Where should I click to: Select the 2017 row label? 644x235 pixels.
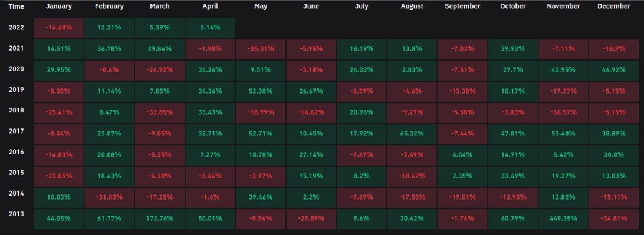tap(17, 131)
